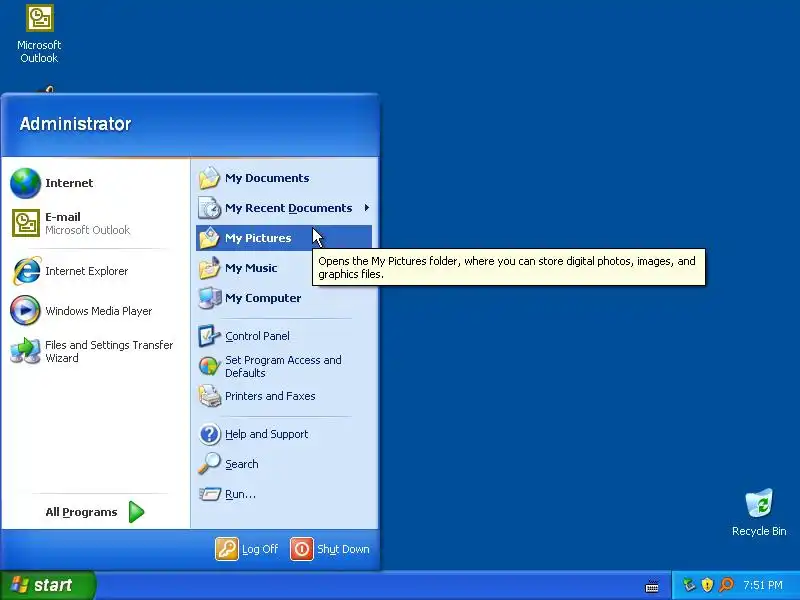Click the Microsoft Outlook subtitle under E-mail
The width and height of the screenshot is (800, 600).
pyautogui.click(x=87, y=230)
